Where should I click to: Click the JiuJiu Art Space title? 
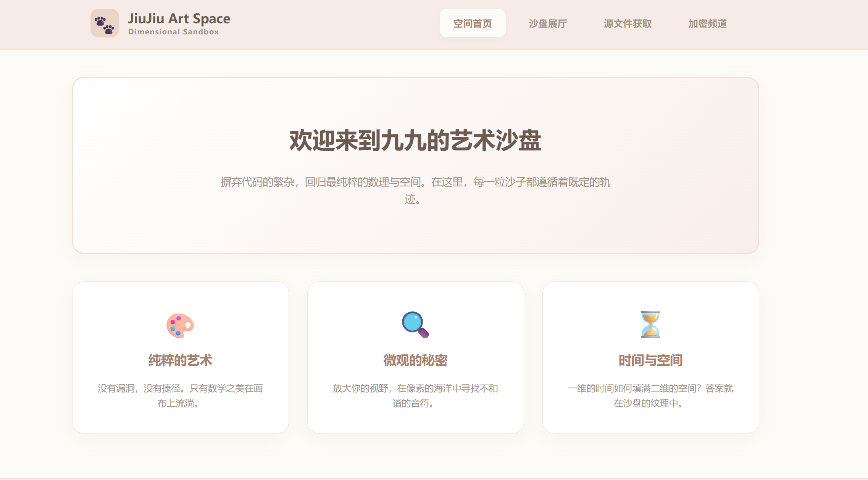pyautogui.click(x=179, y=18)
